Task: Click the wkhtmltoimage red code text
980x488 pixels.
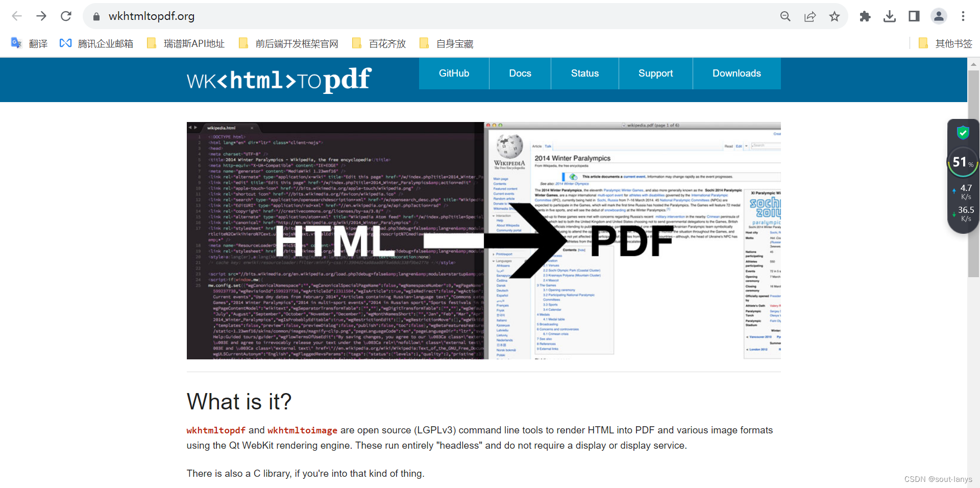Action: click(x=302, y=430)
